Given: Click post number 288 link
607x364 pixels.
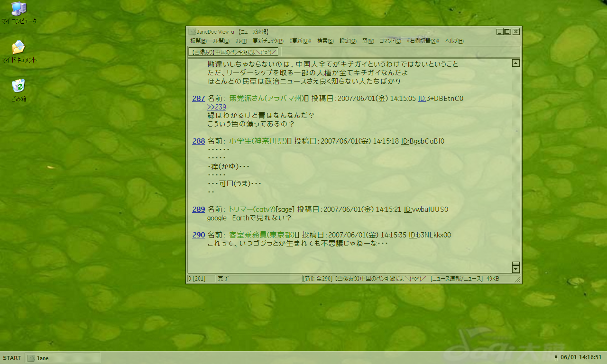Looking at the screenshot, I should click(x=199, y=141).
